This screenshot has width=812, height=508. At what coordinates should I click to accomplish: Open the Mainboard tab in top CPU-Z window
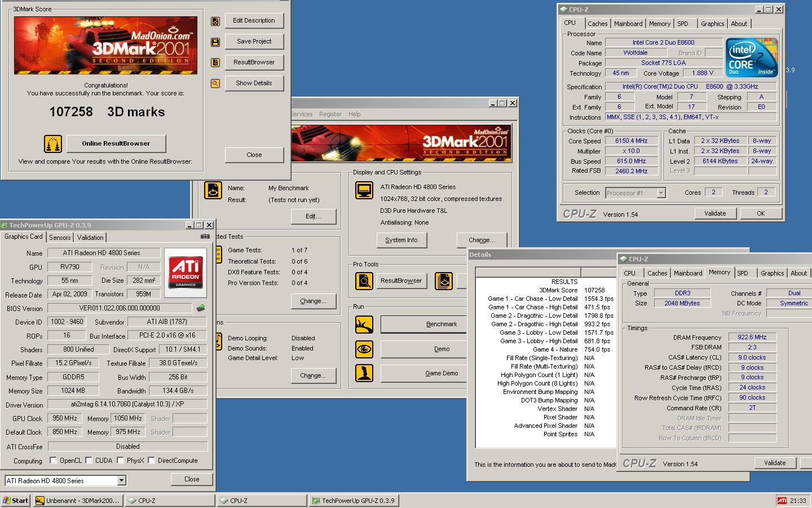pyautogui.click(x=628, y=24)
